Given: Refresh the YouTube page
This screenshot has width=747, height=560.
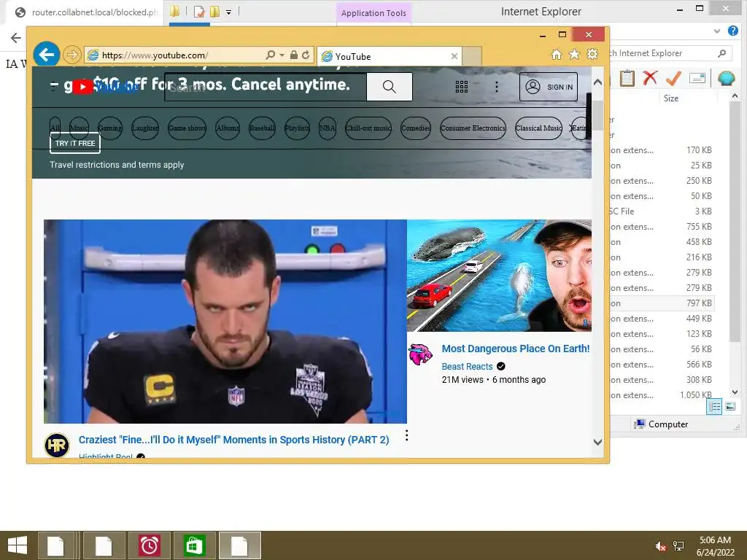Looking at the screenshot, I should pos(306,55).
